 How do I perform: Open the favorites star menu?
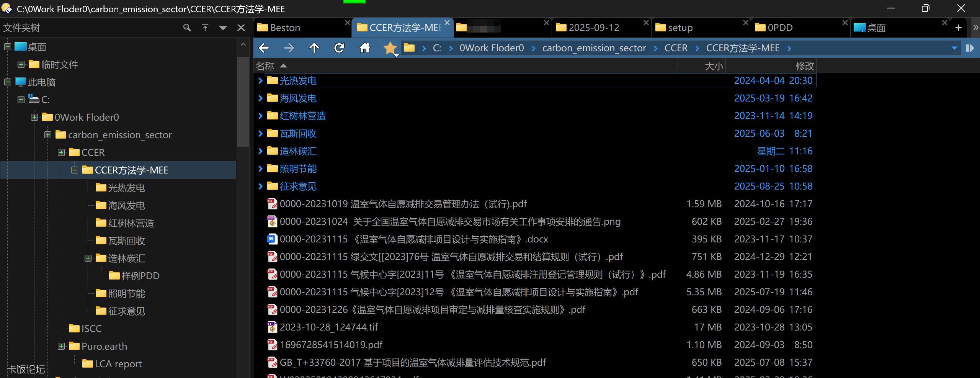pyautogui.click(x=390, y=48)
